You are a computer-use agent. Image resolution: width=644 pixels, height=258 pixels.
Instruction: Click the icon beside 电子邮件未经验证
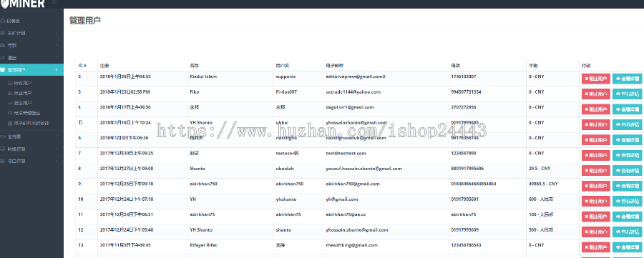coord(10,123)
